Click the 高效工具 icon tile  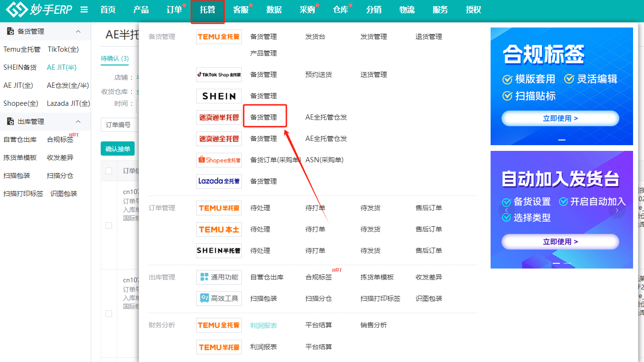coord(219,298)
